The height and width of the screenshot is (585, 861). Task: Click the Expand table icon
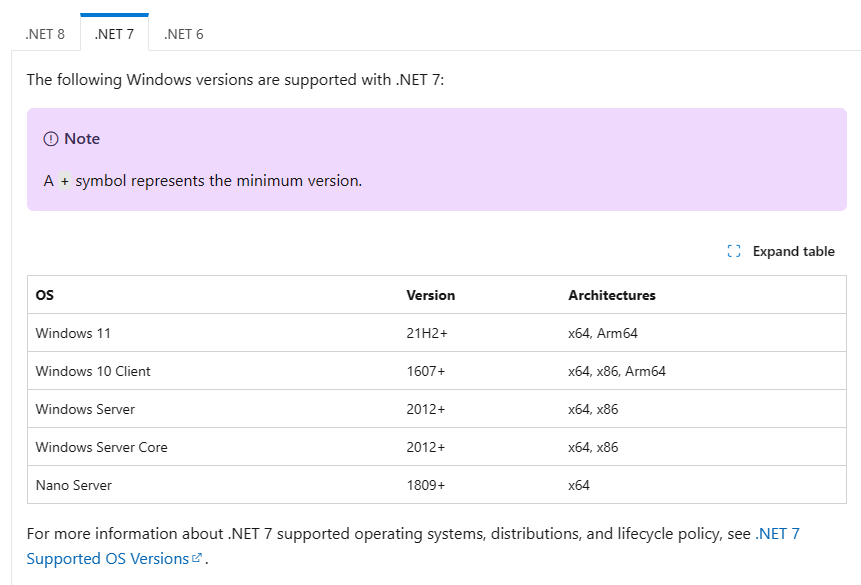pyautogui.click(x=734, y=251)
